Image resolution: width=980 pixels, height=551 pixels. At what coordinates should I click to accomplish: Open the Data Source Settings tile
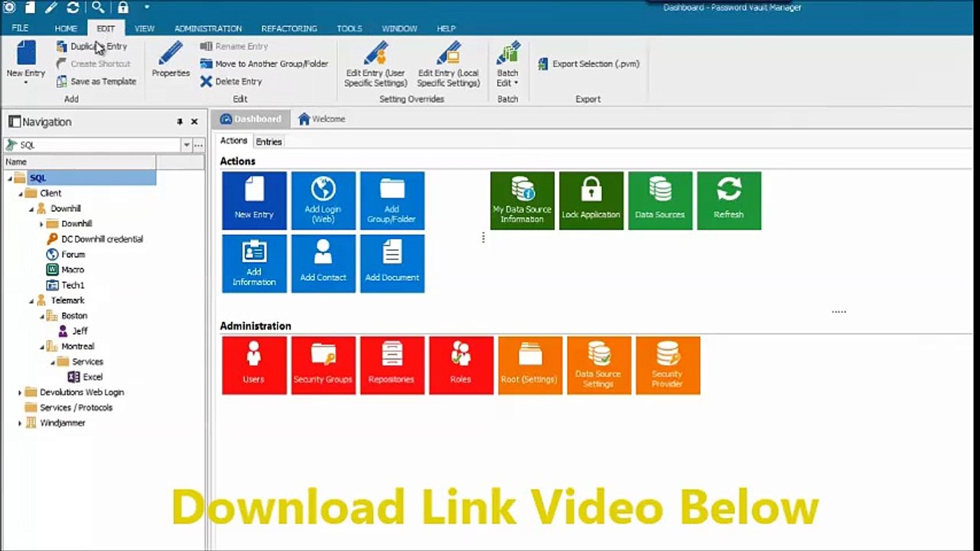click(598, 366)
